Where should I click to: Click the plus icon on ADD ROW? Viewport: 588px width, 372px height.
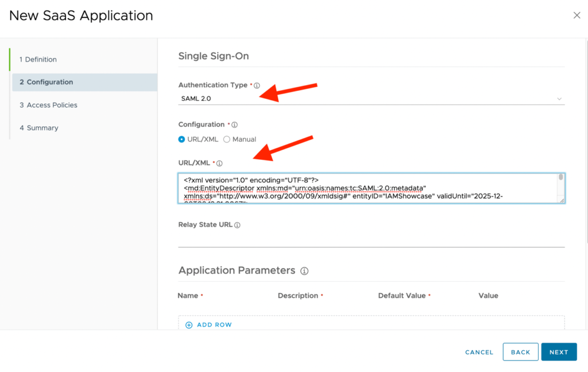click(189, 325)
